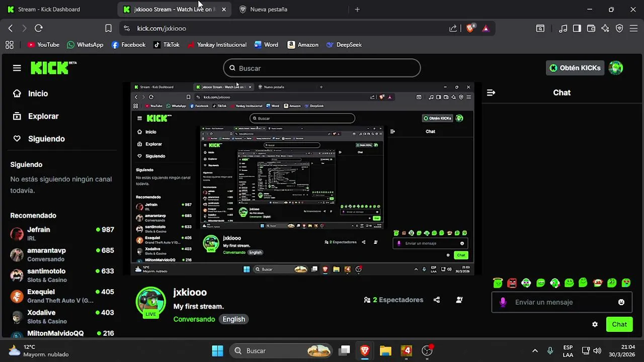Open YouTube bookmark

(43, 45)
